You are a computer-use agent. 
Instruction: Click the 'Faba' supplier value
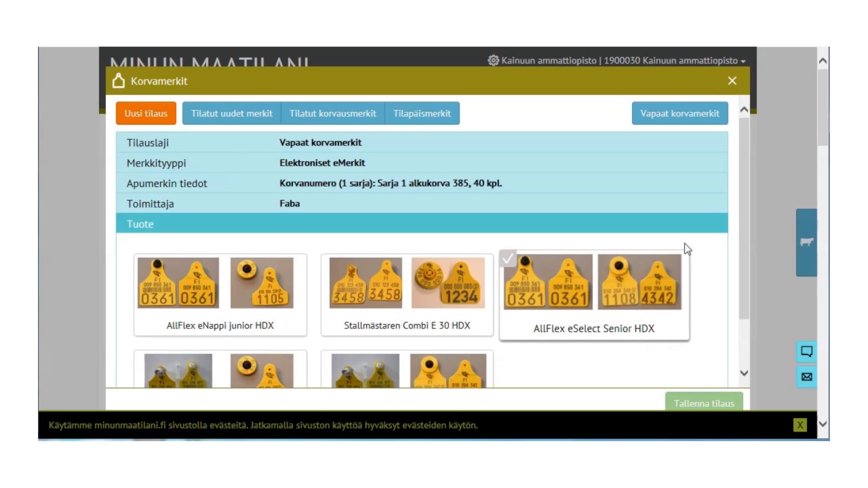click(290, 203)
